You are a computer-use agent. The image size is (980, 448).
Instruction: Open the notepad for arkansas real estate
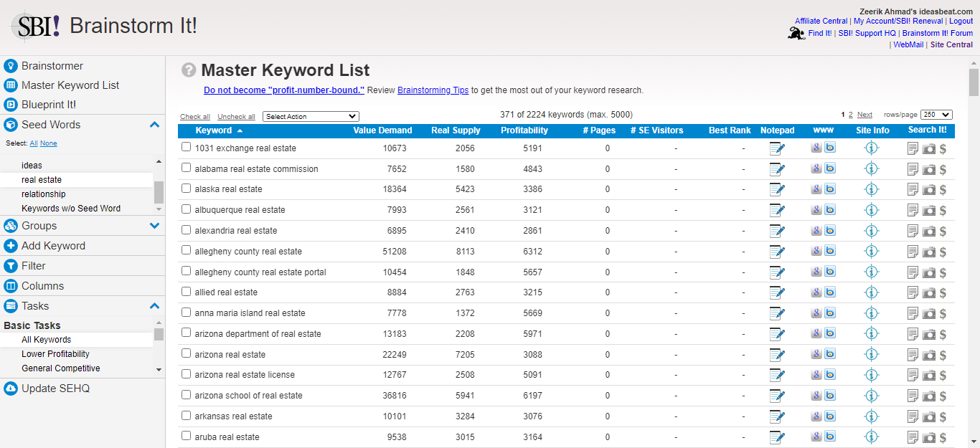coord(777,416)
